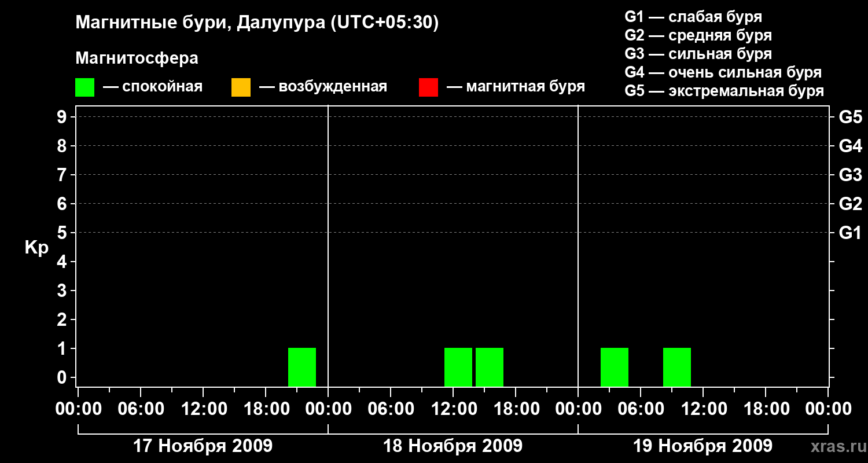Click the chart title Магнитные бури, Далупура

pyautogui.click(x=257, y=23)
